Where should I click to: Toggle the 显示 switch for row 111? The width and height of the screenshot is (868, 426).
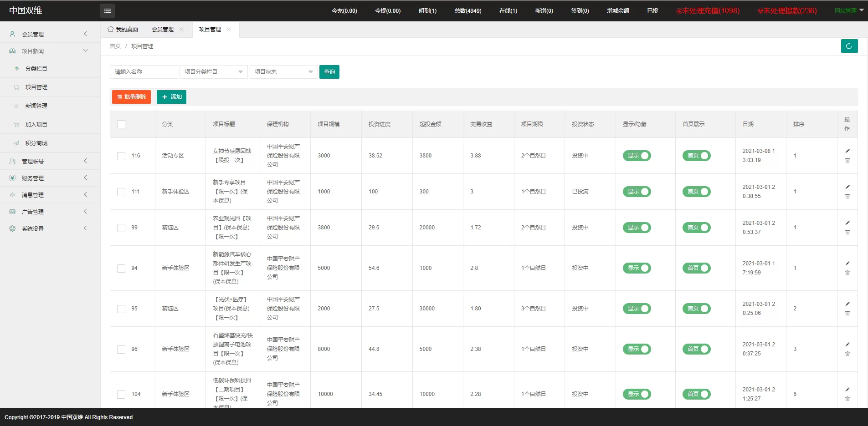click(637, 192)
